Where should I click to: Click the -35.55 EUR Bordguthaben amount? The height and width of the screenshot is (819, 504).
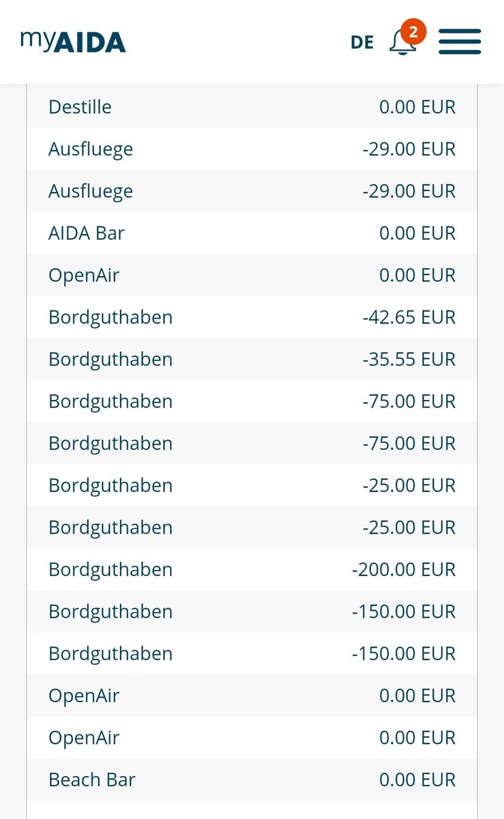(x=409, y=360)
